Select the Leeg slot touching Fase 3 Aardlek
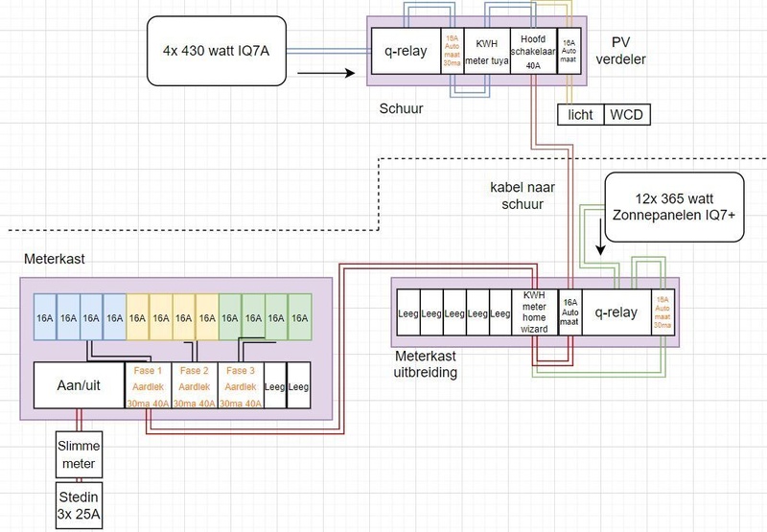The height and width of the screenshot is (532, 767). (275, 385)
